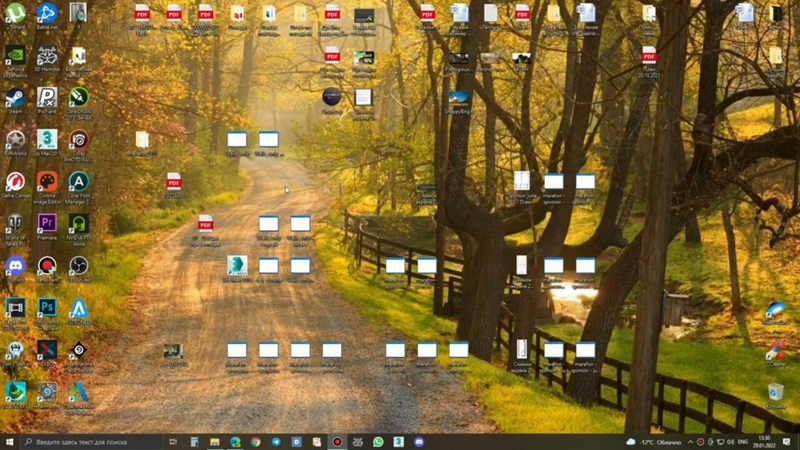Launch OBS Studio from the desktop
This screenshot has width=800, height=450.
point(79,269)
